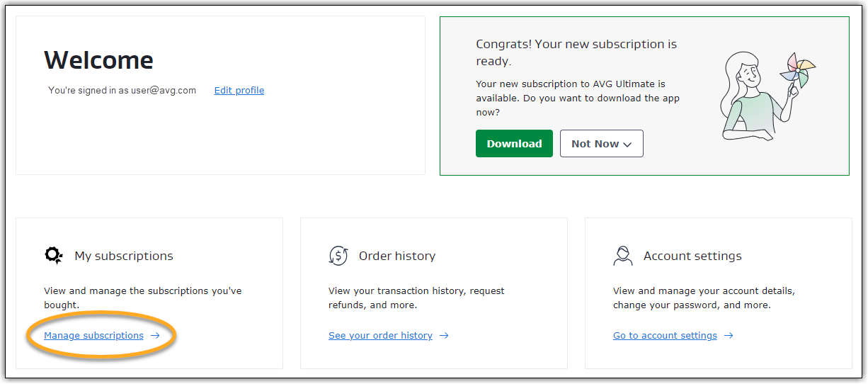Click the My subscriptions gear badge icon

(x=54, y=256)
